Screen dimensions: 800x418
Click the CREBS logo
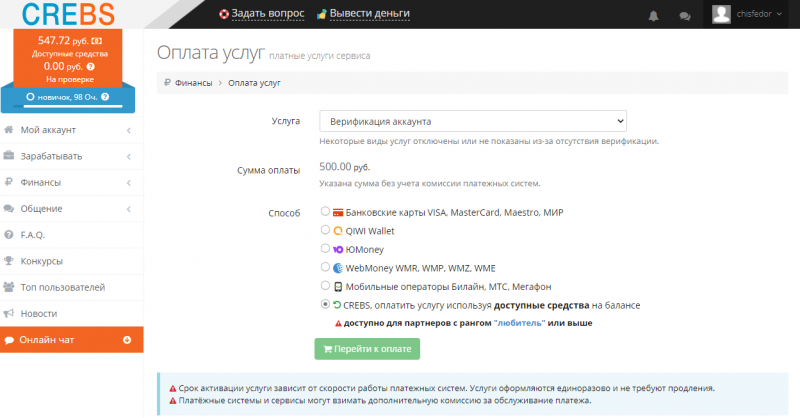(68, 14)
